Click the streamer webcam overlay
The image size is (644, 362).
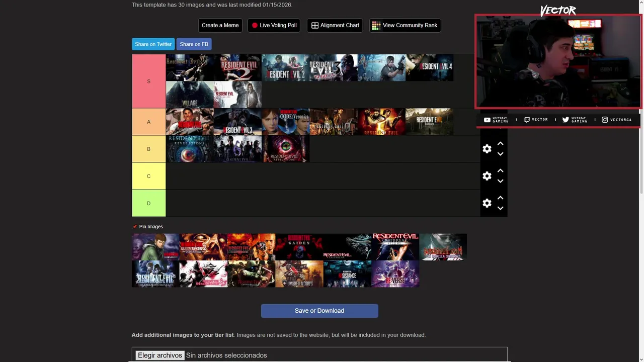click(x=558, y=61)
